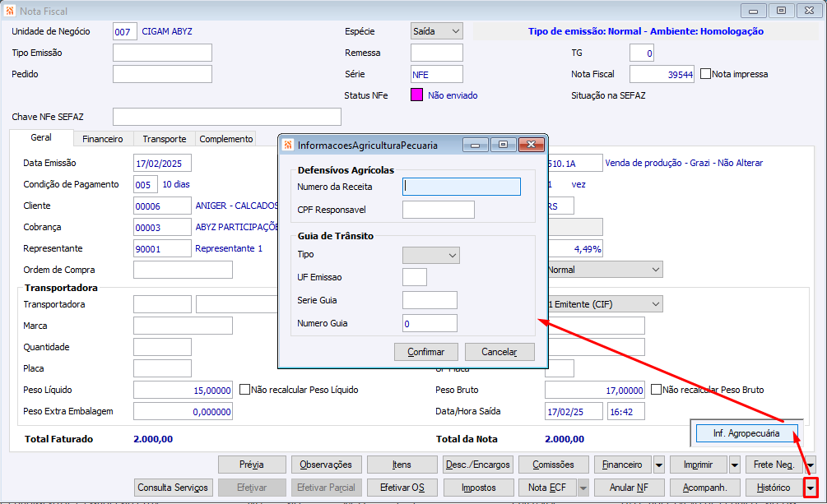The image size is (827, 504).
Task: Enable the Nota impressa checkbox
Action: click(705, 74)
